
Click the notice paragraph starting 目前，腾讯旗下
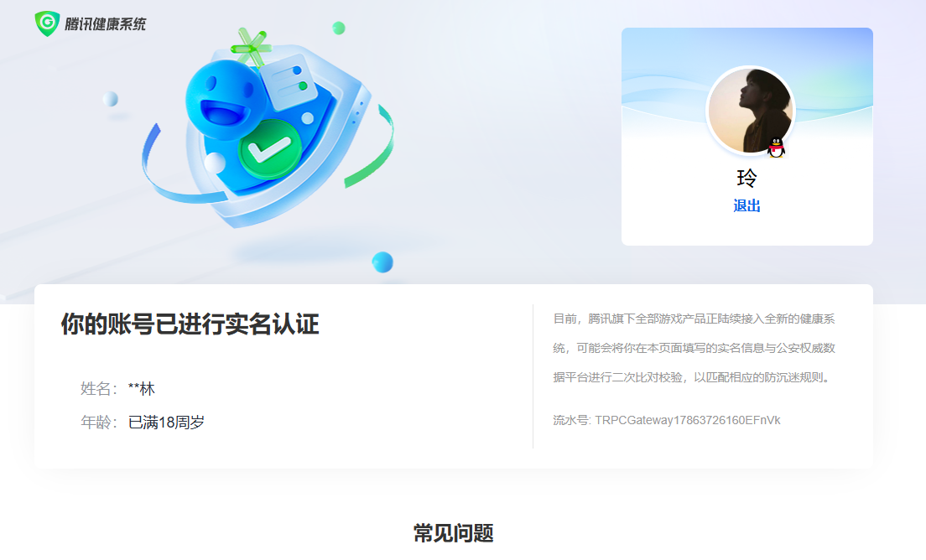pos(694,348)
